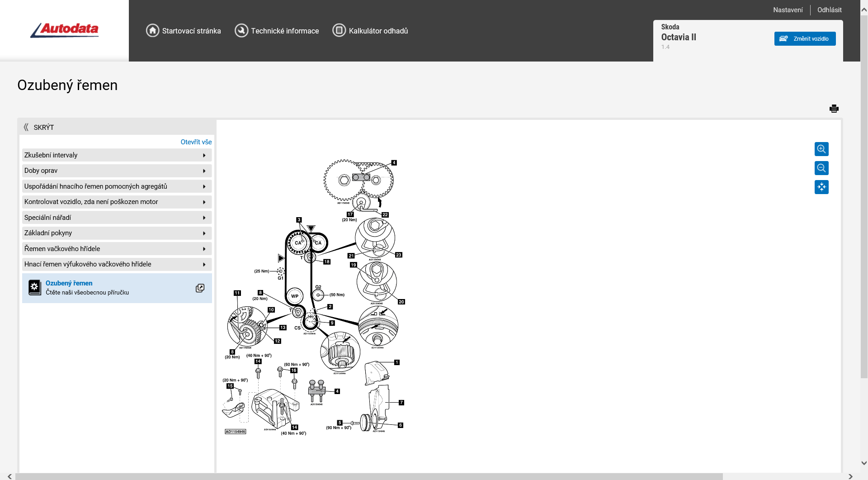Click the fit-to-screen diagram icon
The width and height of the screenshot is (868, 480).
821,187
